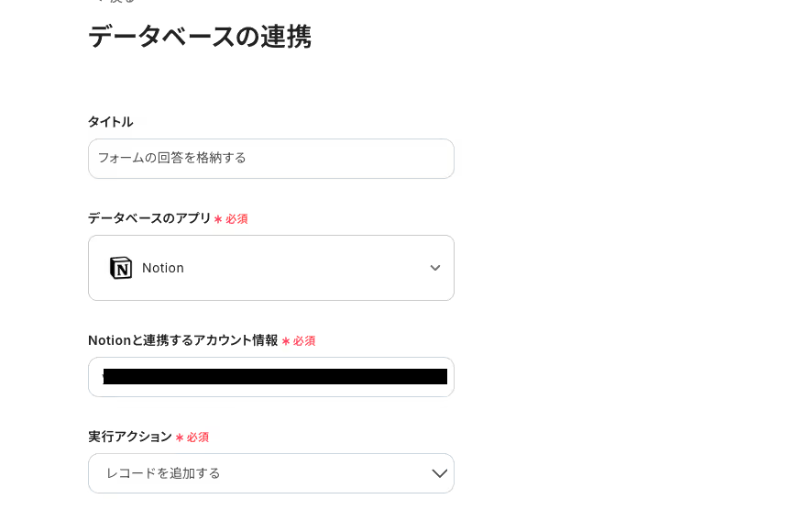Image resolution: width=812 pixels, height=521 pixels.
Task: Click the タイトル field label
Action: pos(110,122)
